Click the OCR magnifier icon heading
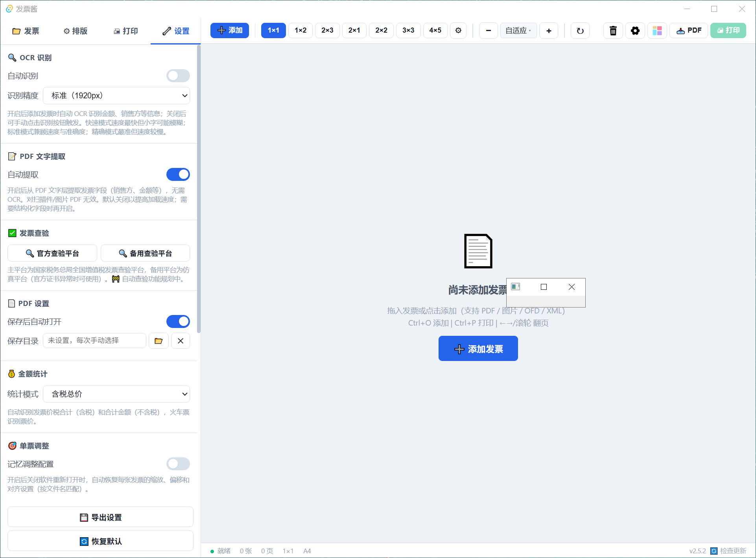Image resolution: width=756 pixels, height=558 pixels. point(12,58)
